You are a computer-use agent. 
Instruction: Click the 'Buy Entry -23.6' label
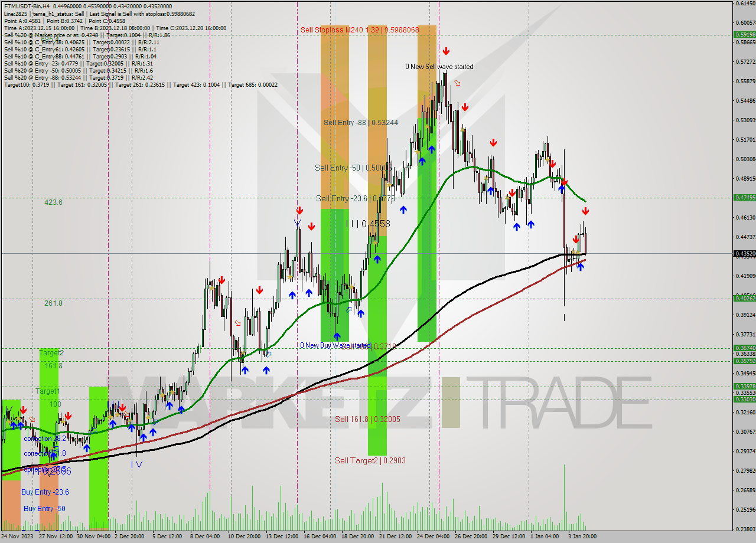point(45,492)
